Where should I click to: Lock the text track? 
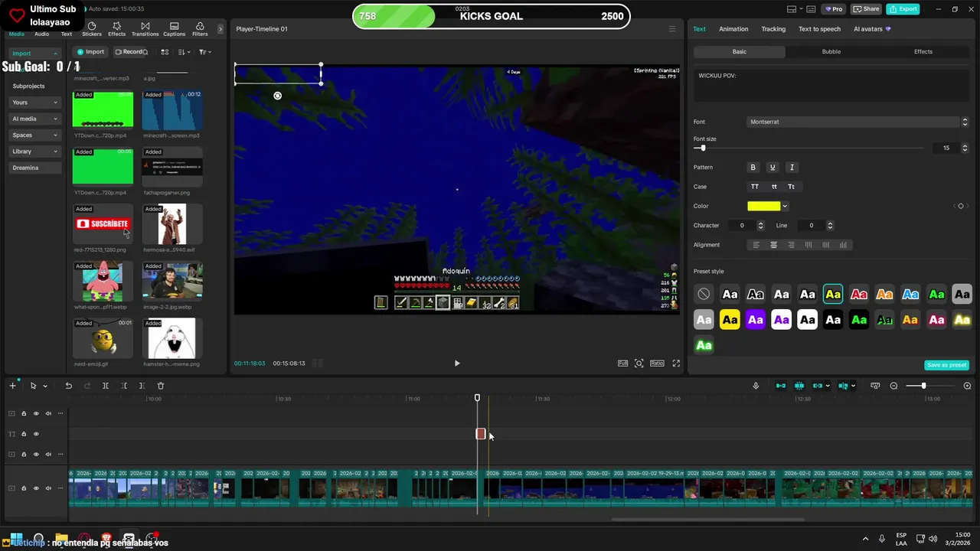[x=24, y=434]
